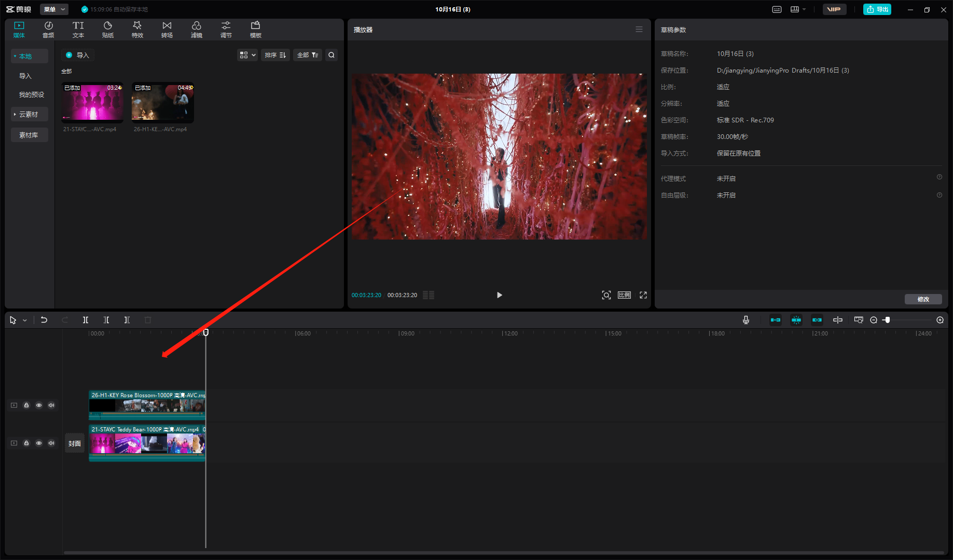This screenshot has height=560, width=953.
Task: Open the 模板 (Templates) tab icon
Action: click(x=256, y=25)
